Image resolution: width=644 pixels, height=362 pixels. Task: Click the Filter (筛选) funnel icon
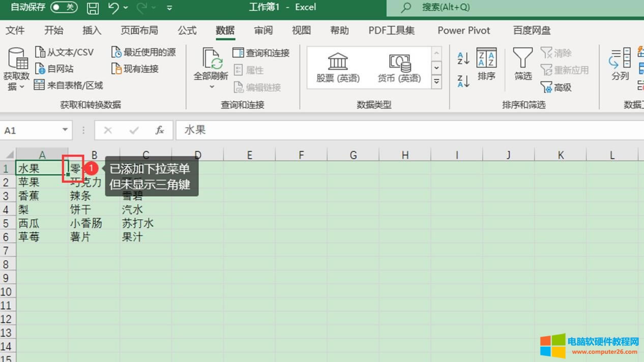[x=522, y=58]
